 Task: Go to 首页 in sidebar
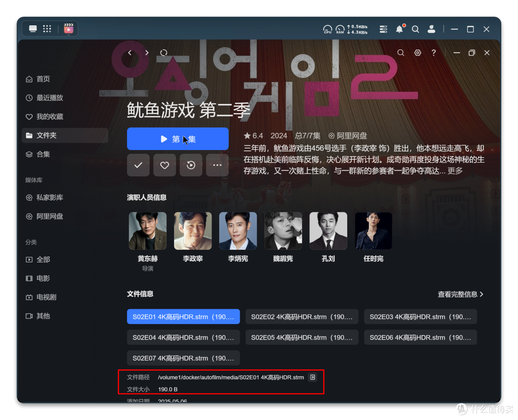(65, 79)
